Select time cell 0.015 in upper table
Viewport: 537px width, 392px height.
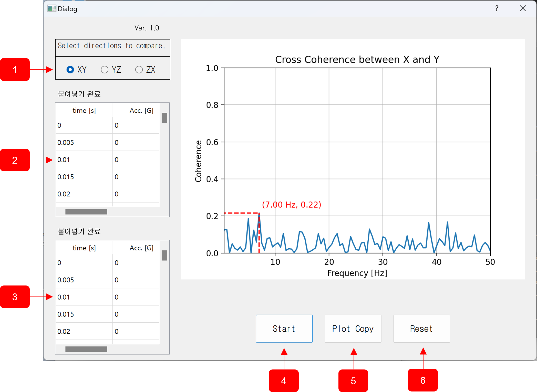pyautogui.click(x=84, y=177)
